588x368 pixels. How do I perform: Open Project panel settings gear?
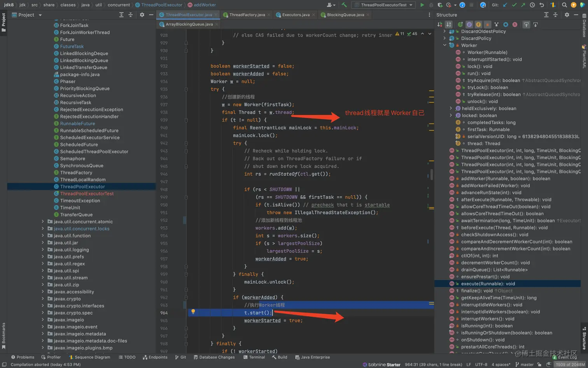click(142, 15)
